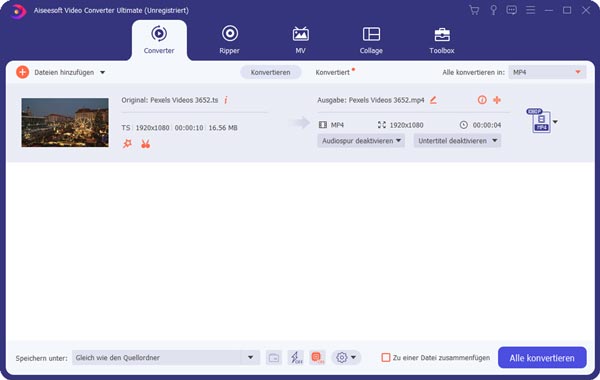Click the orange plus add files icon
Screen dimensions: 600x380
click(23, 72)
